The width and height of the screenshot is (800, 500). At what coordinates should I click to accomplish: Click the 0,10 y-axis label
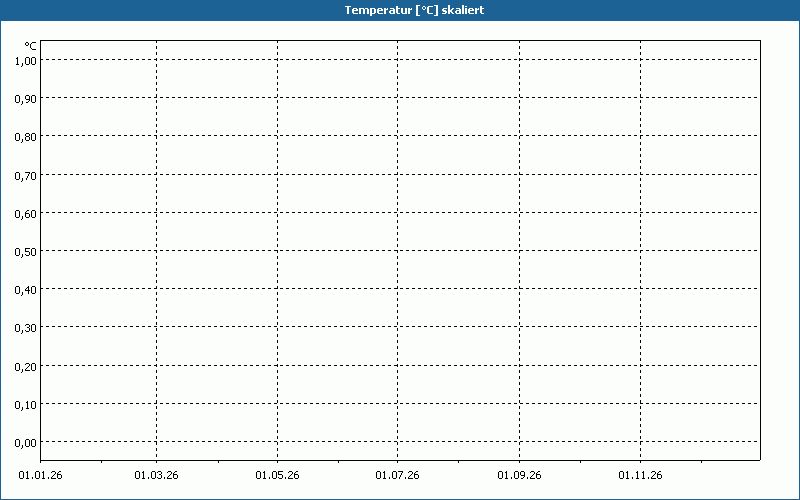pyautogui.click(x=26, y=404)
